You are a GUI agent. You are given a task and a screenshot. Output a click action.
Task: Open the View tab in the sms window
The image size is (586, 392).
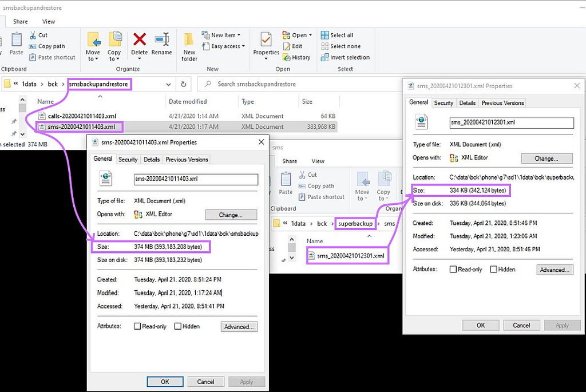point(318,161)
